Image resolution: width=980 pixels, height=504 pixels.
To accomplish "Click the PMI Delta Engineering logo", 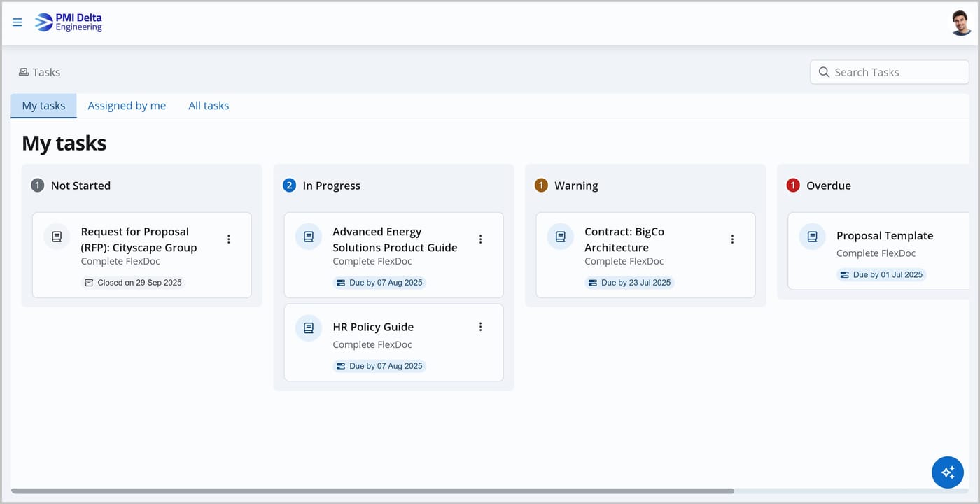I will (x=69, y=22).
